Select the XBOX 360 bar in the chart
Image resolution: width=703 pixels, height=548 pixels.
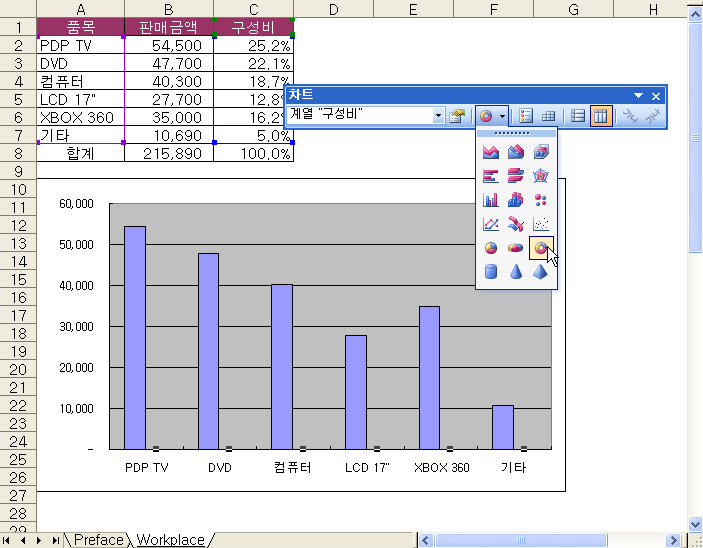[429, 378]
